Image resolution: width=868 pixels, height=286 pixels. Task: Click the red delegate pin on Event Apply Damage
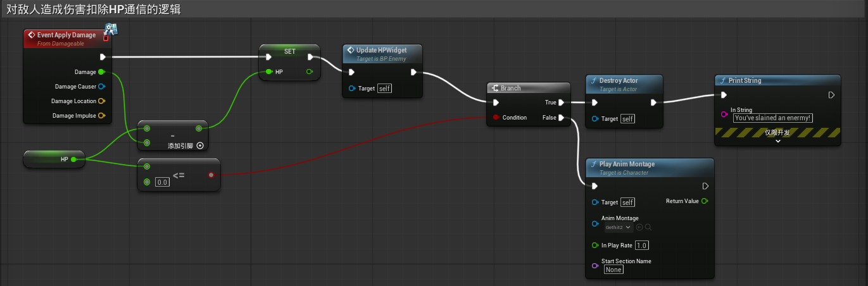106,39
